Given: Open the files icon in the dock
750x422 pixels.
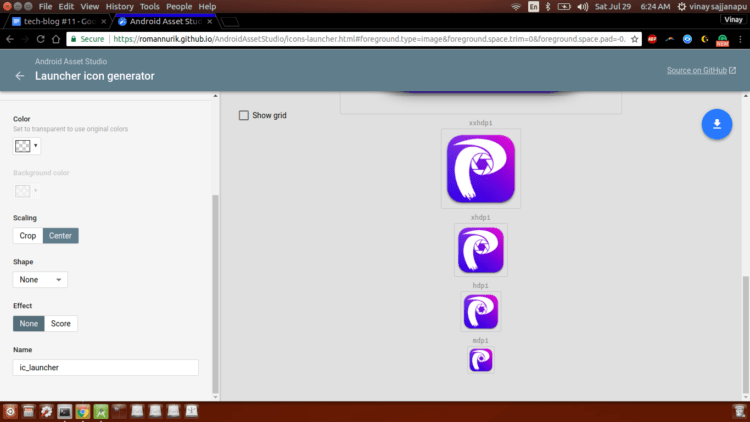Looking at the screenshot, I should [x=28, y=411].
